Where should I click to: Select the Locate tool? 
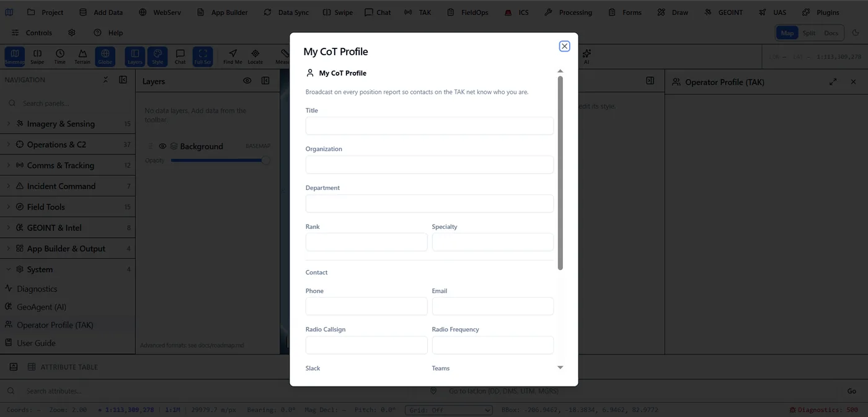pyautogui.click(x=255, y=56)
